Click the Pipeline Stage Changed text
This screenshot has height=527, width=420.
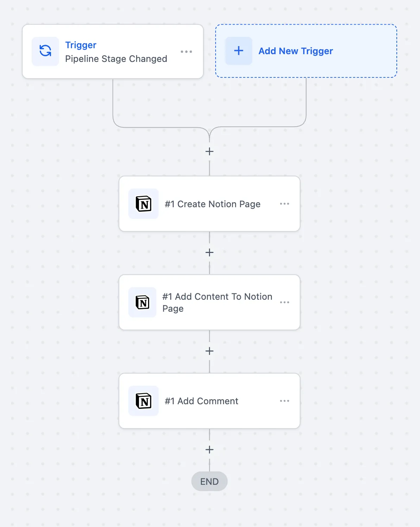pyautogui.click(x=116, y=59)
